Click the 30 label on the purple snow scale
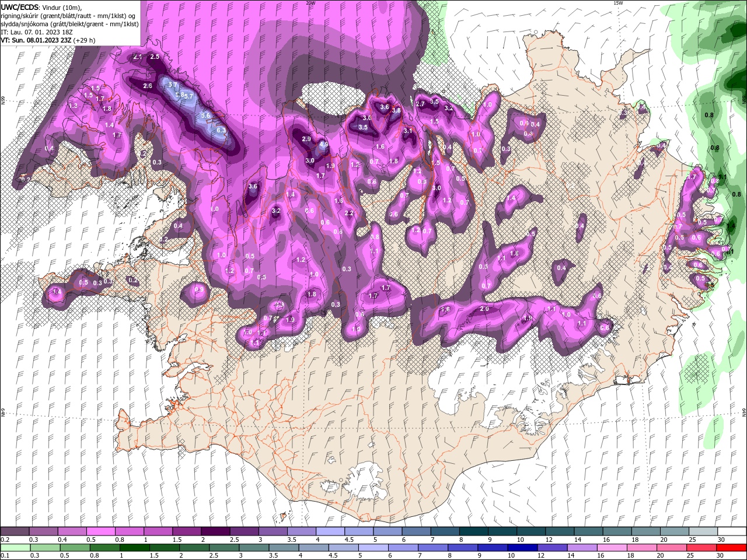 (721, 540)
